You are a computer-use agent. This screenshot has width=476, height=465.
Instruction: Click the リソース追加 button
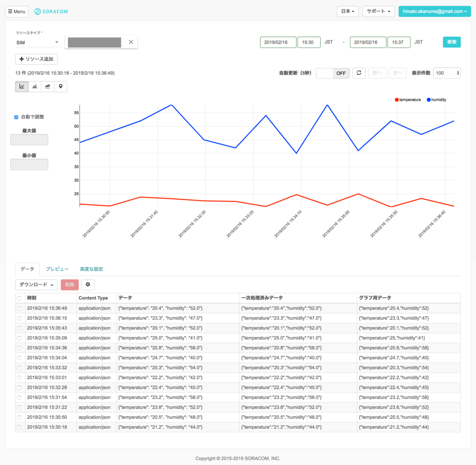coord(36,59)
